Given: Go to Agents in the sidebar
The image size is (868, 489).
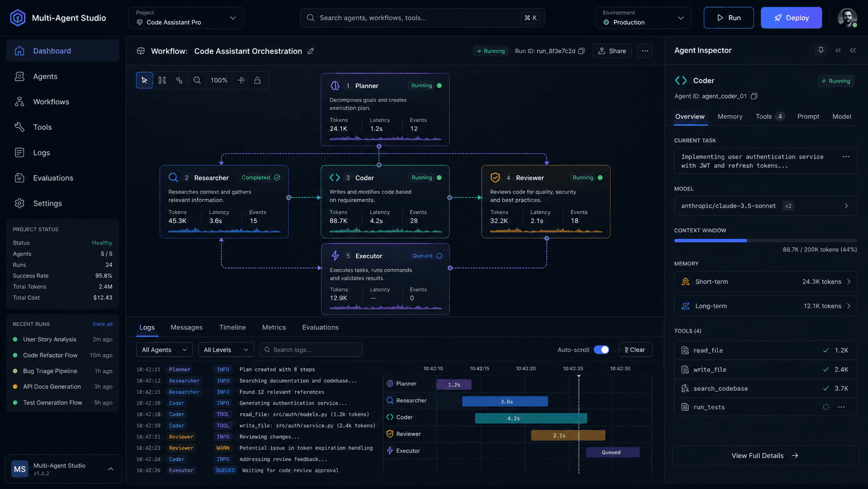Looking at the screenshot, I should (x=62, y=76).
